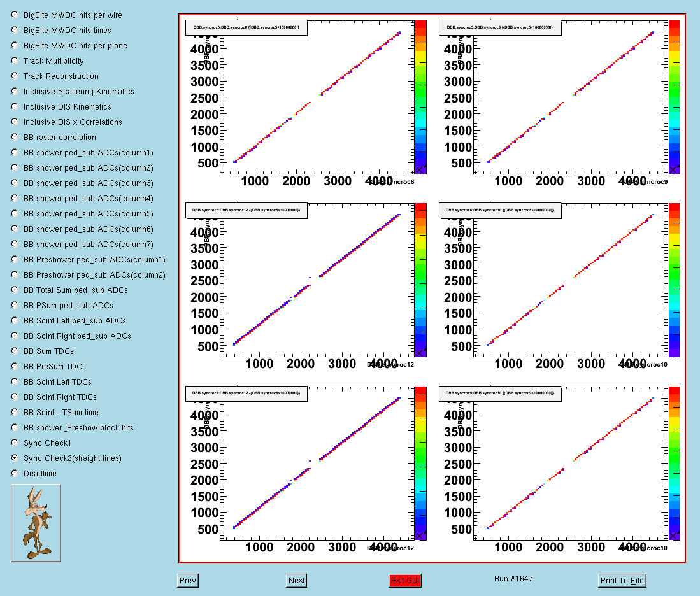Choose BB PreSum TDCs radio button
Viewport: 700px width, 596px height.
(15, 366)
